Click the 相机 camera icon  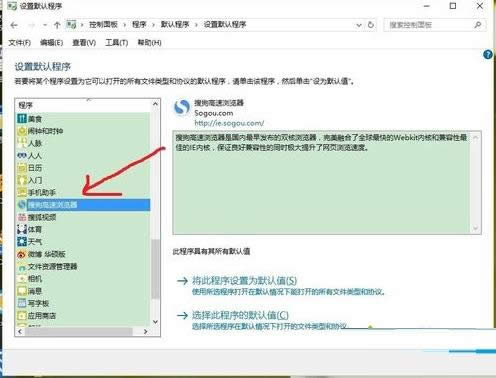[22, 278]
